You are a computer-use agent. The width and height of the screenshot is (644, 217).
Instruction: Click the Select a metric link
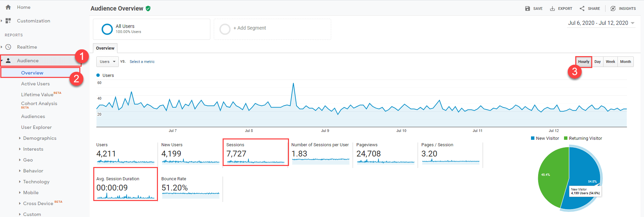point(142,62)
